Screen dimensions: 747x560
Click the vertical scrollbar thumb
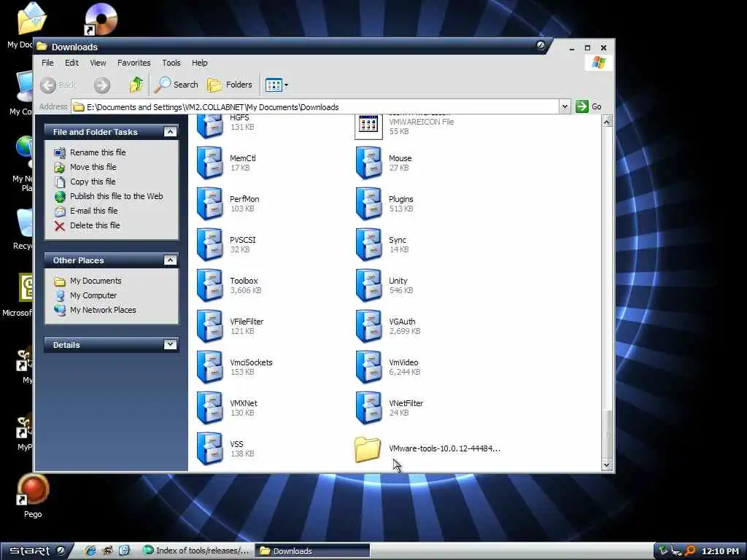(606, 434)
